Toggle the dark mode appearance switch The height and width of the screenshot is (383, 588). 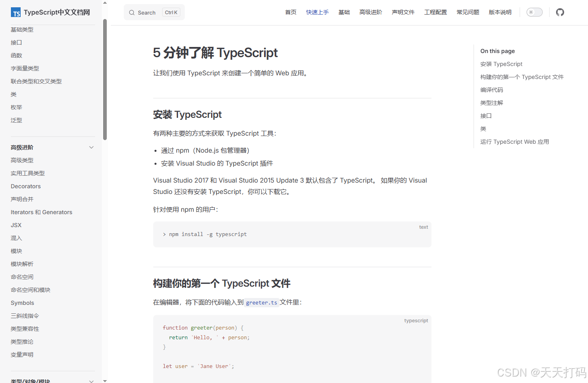click(534, 12)
